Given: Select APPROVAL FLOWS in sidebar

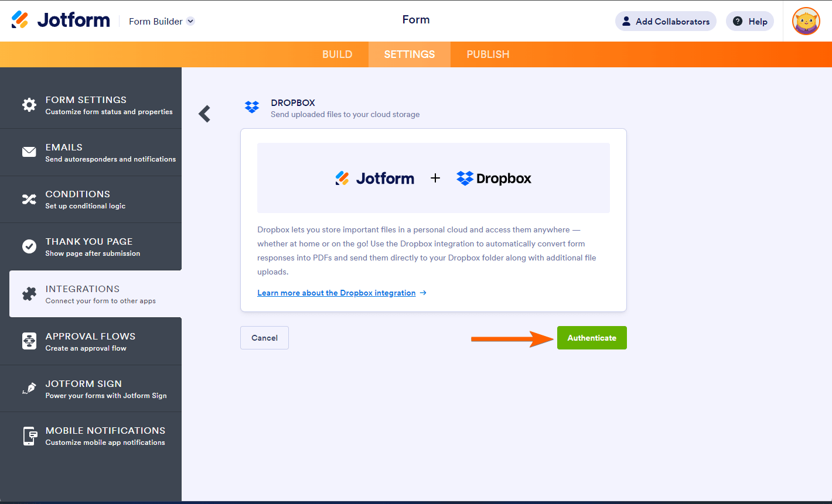Looking at the screenshot, I should (x=91, y=341).
